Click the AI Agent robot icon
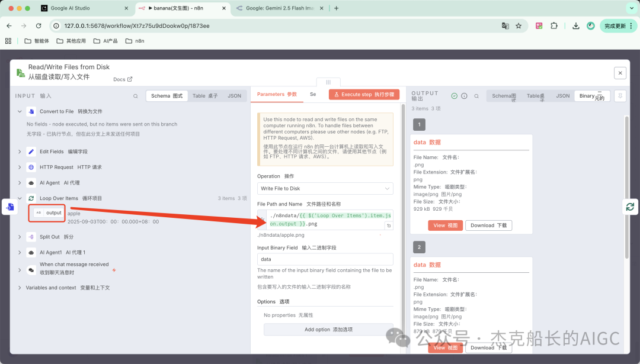The image size is (640, 364). pyautogui.click(x=31, y=183)
